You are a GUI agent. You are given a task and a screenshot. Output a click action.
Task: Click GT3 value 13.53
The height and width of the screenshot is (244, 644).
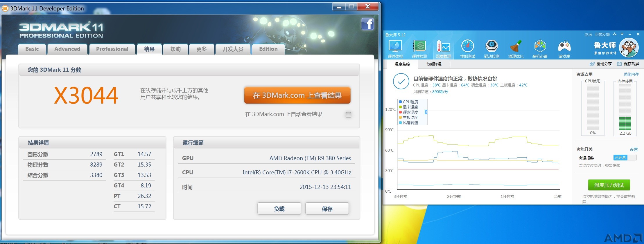[144, 175]
